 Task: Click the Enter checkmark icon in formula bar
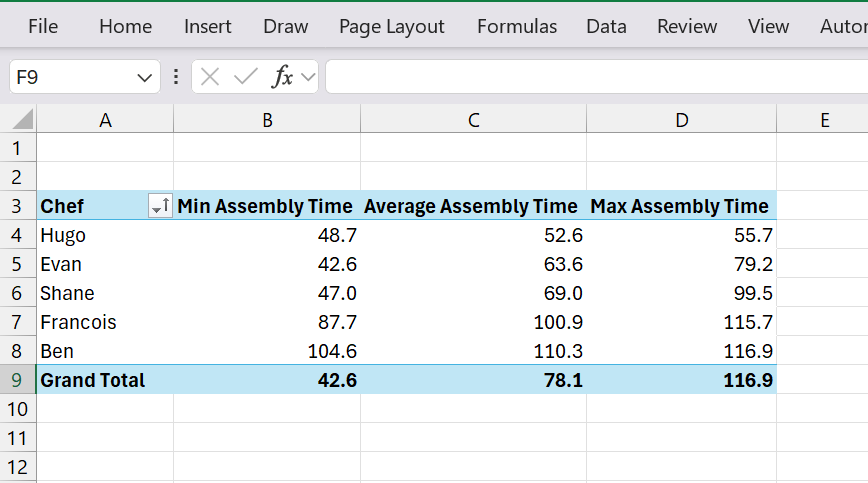pyautogui.click(x=245, y=77)
